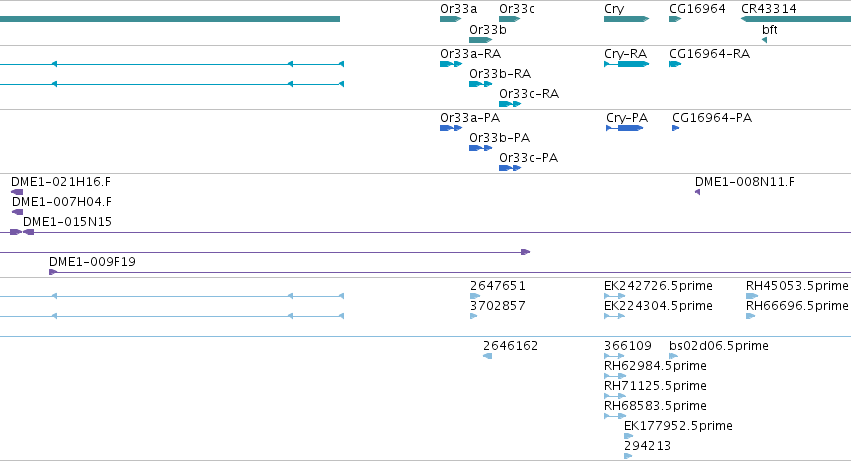Click the CG16964-PA protein label
This screenshot has height=461, width=851.
(712, 118)
